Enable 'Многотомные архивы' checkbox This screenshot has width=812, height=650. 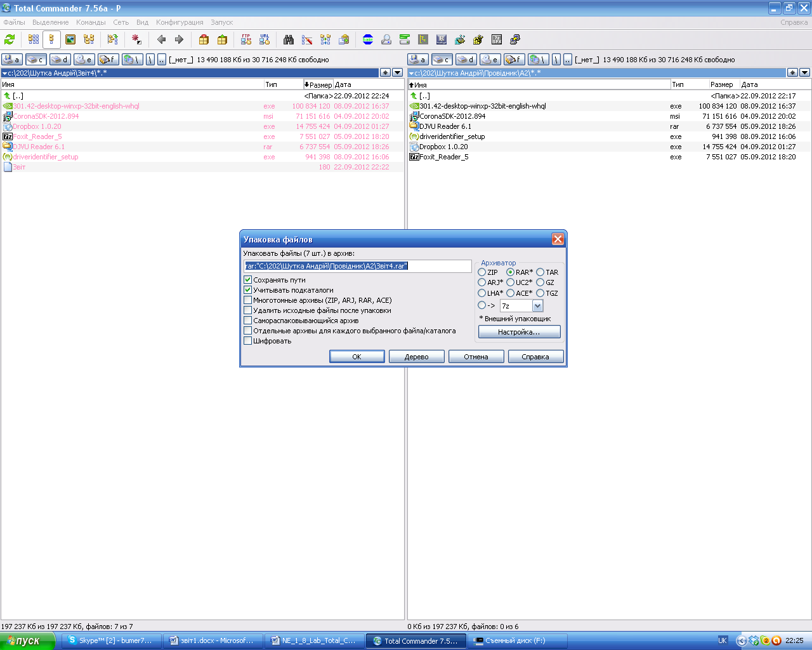(247, 300)
